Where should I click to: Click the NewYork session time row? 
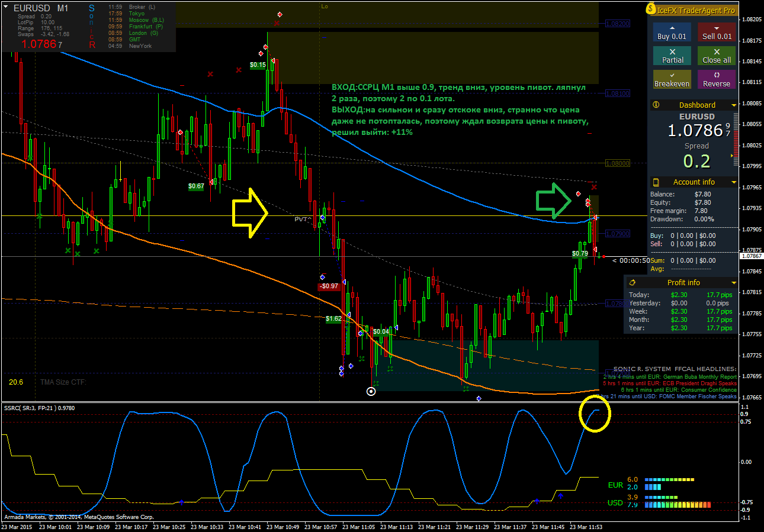130,46
